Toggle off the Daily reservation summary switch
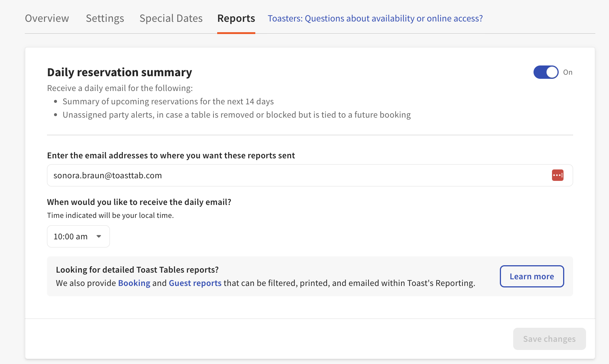The image size is (609, 364). click(546, 72)
